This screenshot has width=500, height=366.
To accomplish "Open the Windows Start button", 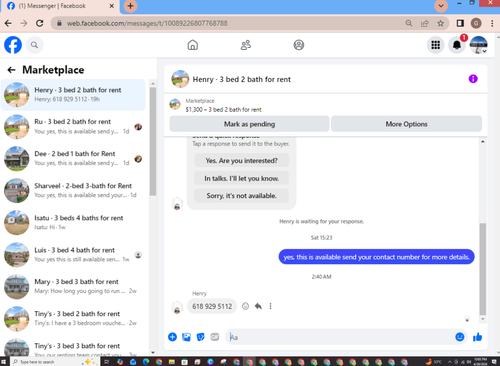I will coord(4,362).
